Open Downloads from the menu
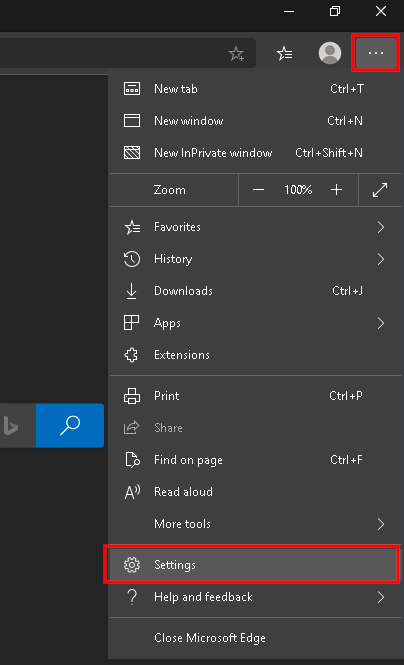Screen dimensions: 404x665 coord(256,291)
